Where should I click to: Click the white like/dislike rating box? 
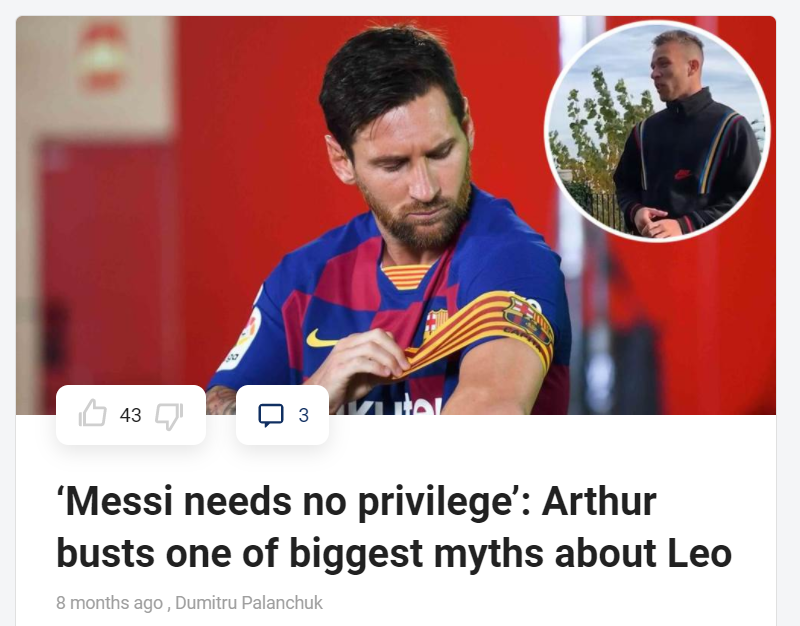coord(131,415)
